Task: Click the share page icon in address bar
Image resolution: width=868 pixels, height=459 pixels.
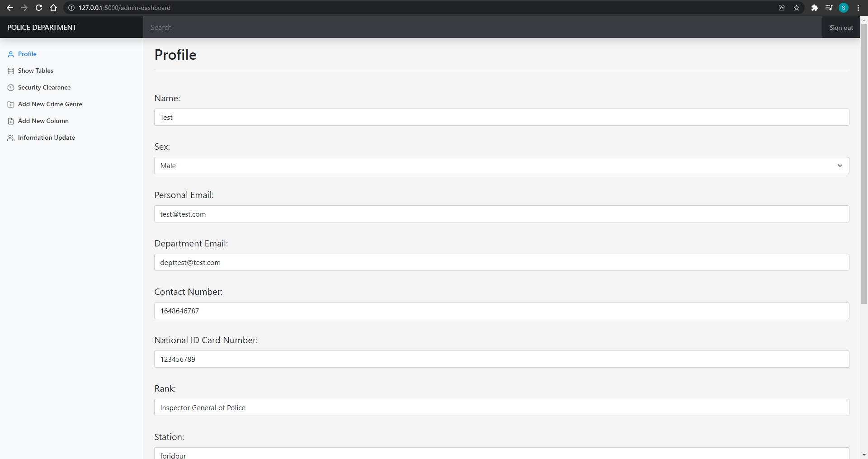Action: pos(782,8)
